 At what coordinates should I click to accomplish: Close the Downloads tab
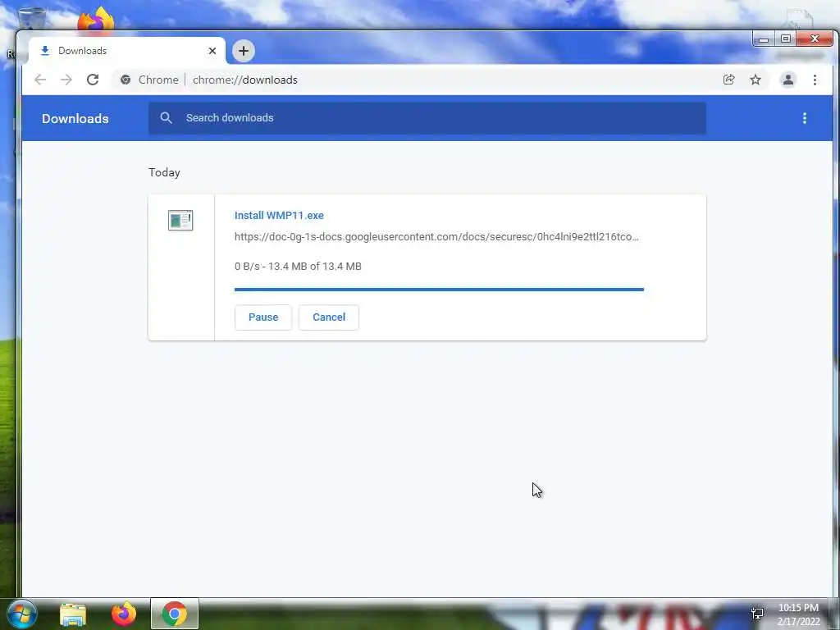(x=212, y=51)
